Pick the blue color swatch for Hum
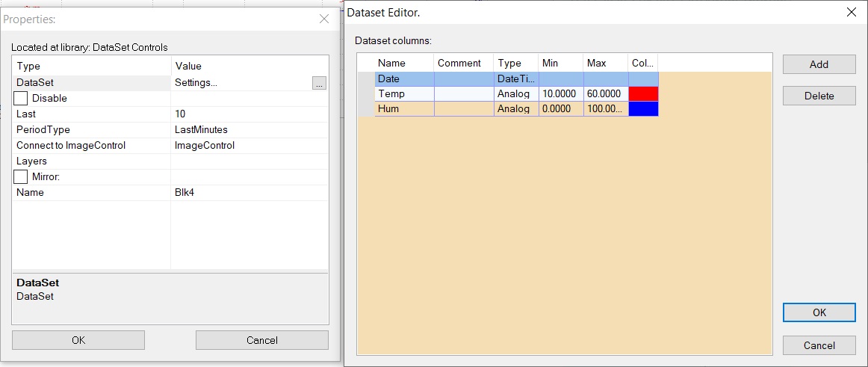Image resolution: width=868 pixels, height=367 pixels. tap(643, 109)
